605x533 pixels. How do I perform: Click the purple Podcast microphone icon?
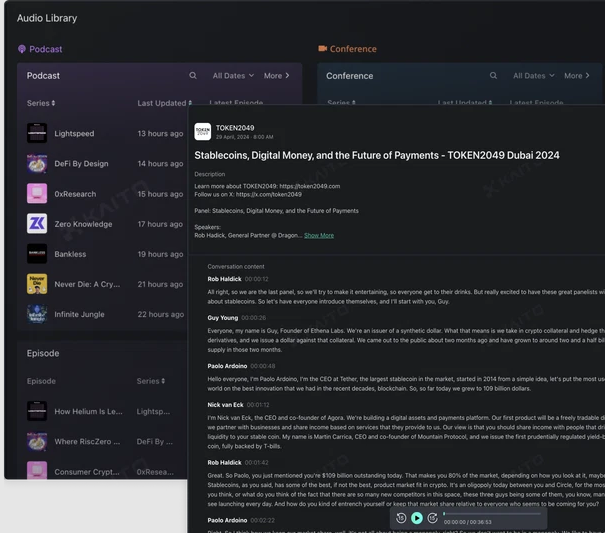[22, 49]
